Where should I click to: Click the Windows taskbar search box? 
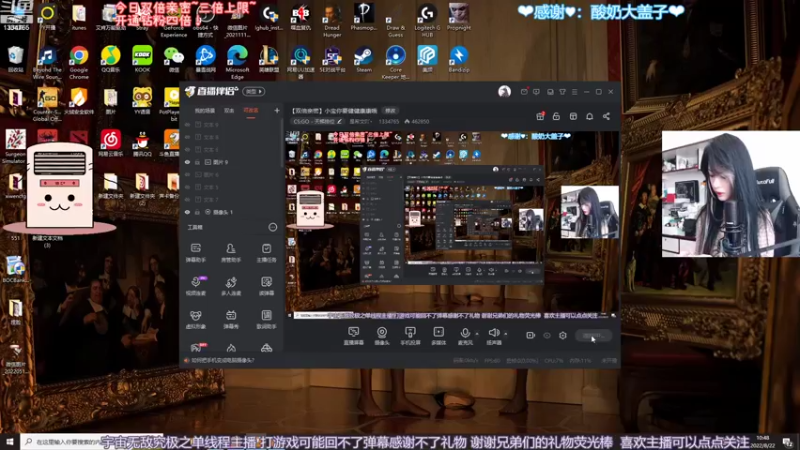(x=92, y=441)
